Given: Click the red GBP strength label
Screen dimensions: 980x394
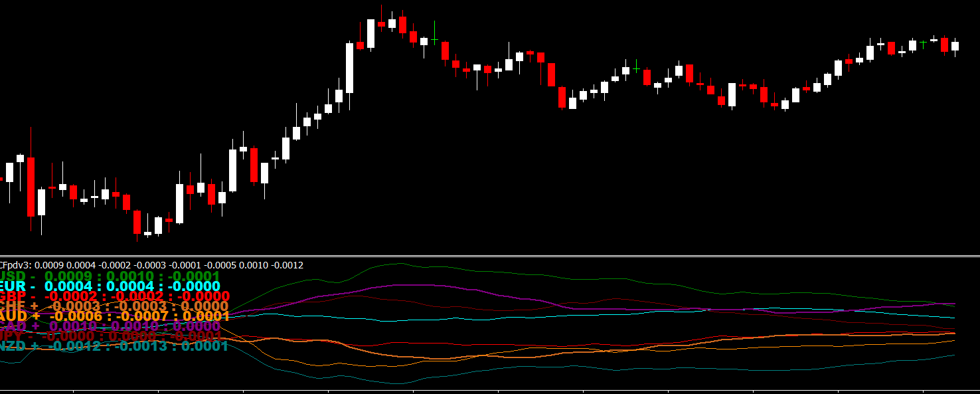Looking at the screenshot, I should pos(114,296).
